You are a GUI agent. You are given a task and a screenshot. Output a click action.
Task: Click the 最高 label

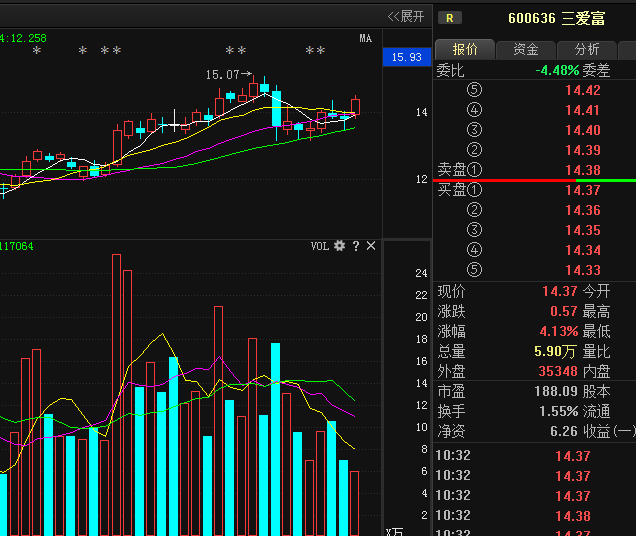click(x=596, y=311)
